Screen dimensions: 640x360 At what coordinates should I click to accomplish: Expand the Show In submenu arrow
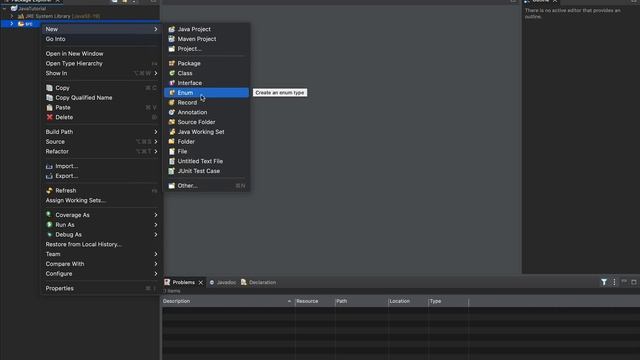pyautogui.click(x=156, y=73)
